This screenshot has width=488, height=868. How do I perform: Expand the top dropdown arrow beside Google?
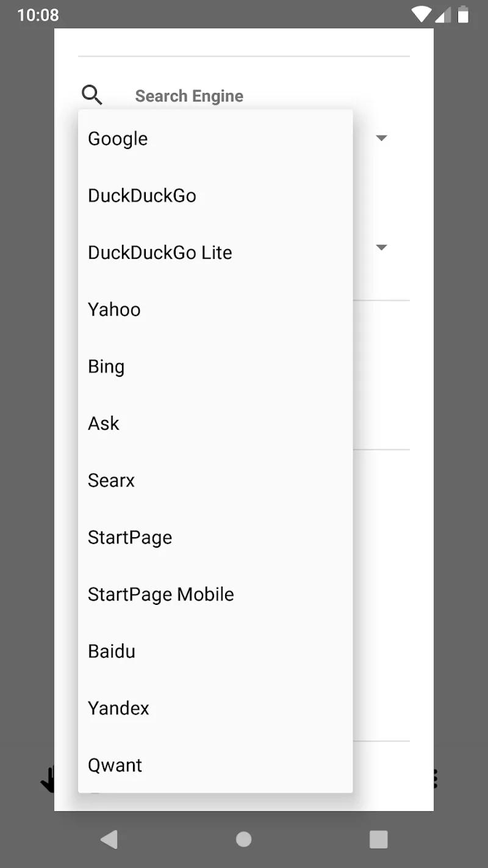381,138
